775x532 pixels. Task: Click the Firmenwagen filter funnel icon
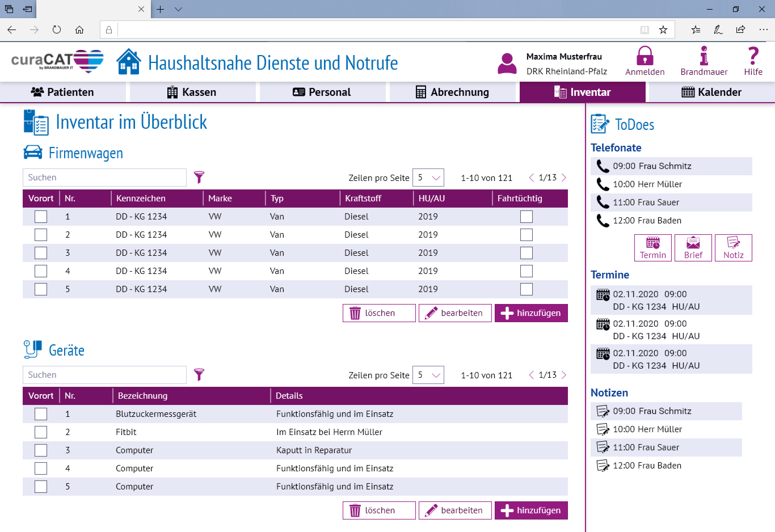coord(199,177)
